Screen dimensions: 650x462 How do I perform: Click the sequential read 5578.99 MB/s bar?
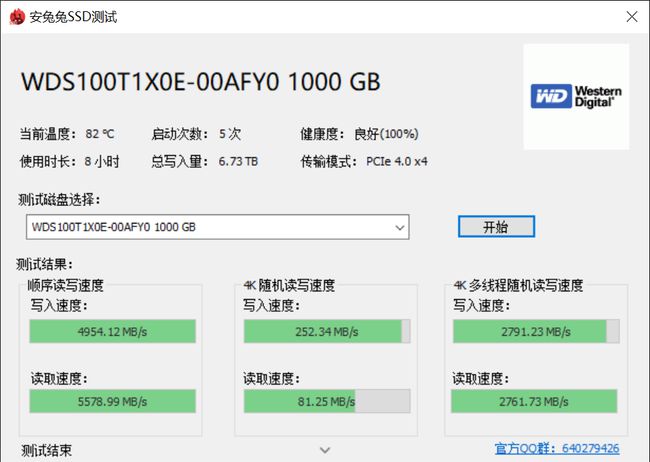coord(112,401)
